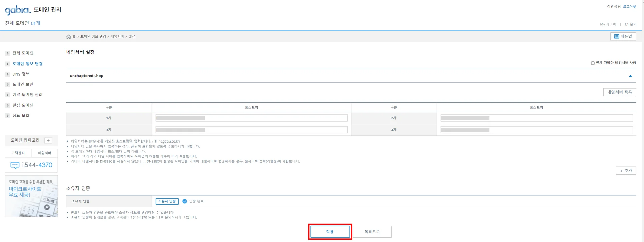Click the 매뉴얼 document icon
This screenshot has height=242, width=644.
[616, 36]
